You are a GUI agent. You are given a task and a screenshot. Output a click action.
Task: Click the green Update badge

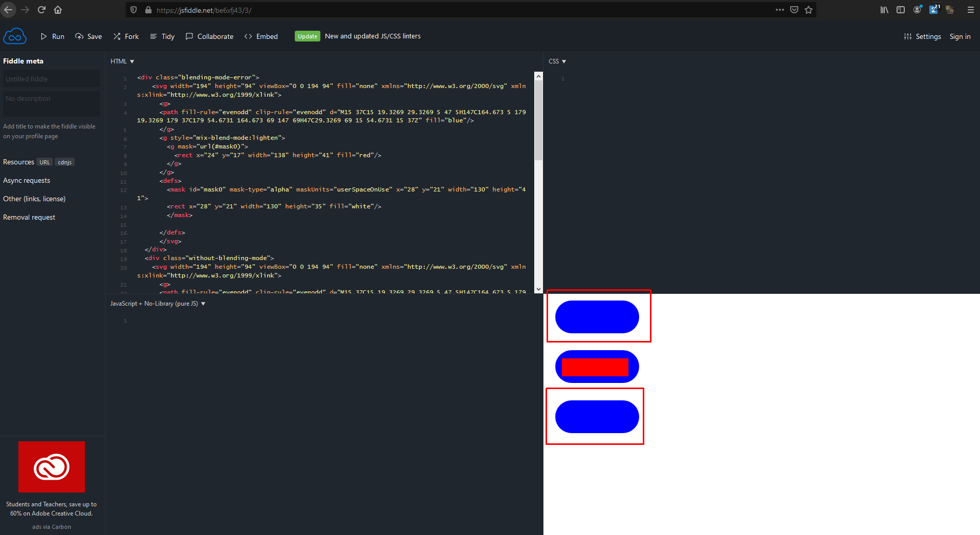point(307,36)
